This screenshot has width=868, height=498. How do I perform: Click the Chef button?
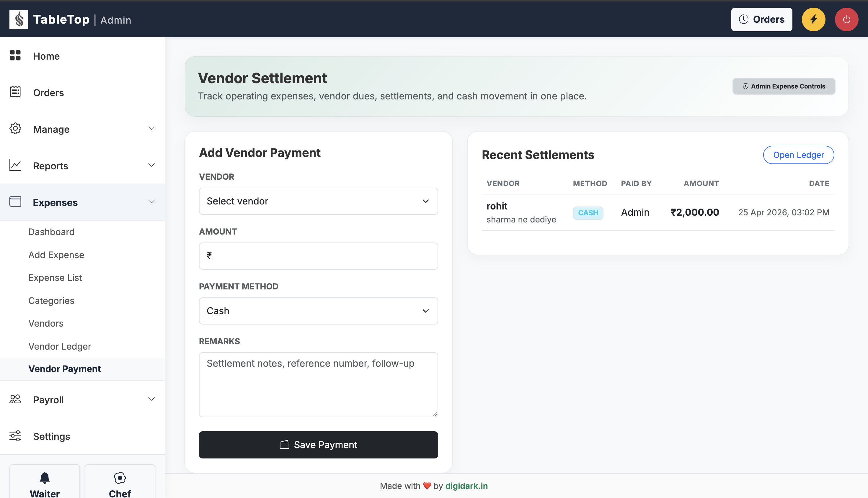[120, 481]
